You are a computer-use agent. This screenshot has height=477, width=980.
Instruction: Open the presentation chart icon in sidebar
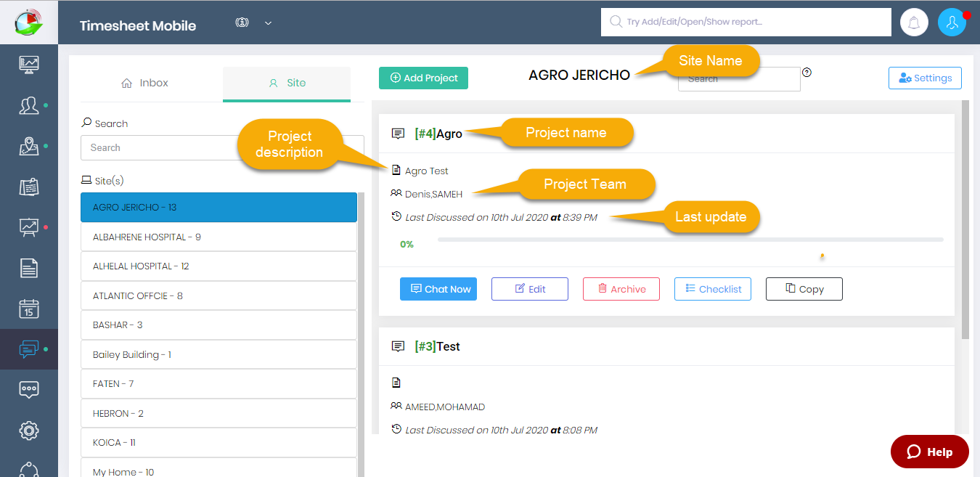pos(29,227)
